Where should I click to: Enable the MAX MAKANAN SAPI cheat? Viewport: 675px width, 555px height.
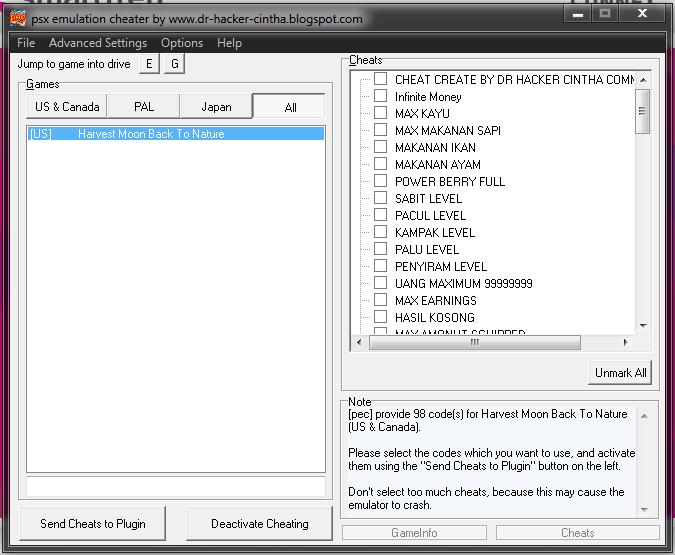pos(381,130)
